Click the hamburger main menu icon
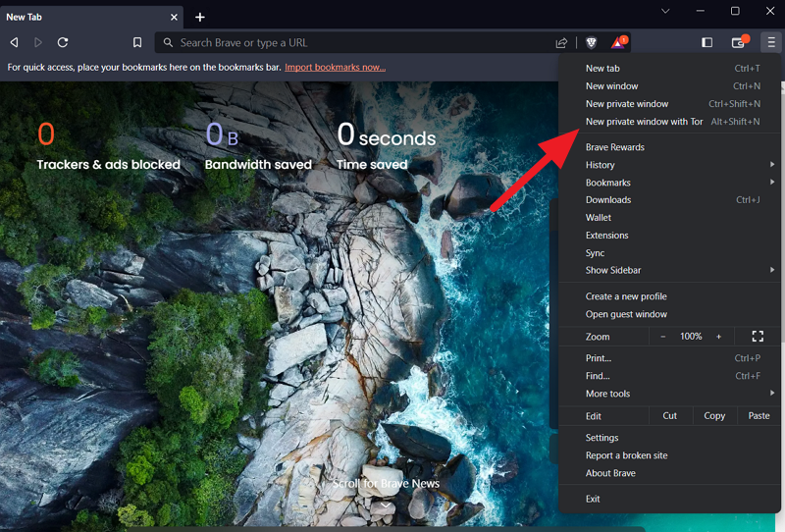This screenshot has height=532, width=785. [x=771, y=42]
